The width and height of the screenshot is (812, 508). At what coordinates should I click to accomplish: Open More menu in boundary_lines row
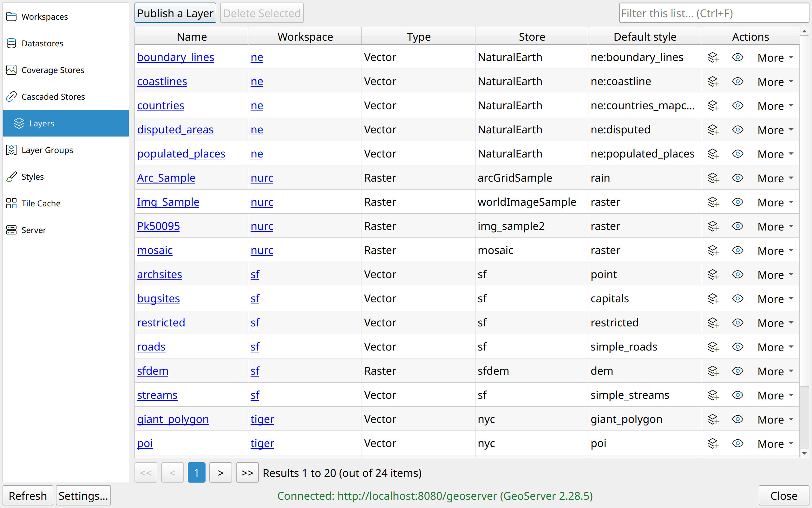click(776, 57)
